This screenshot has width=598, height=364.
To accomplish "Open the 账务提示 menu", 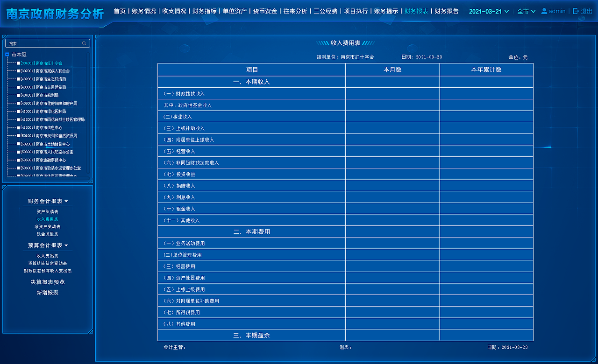I will pyautogui.click(x=386, y=11).
